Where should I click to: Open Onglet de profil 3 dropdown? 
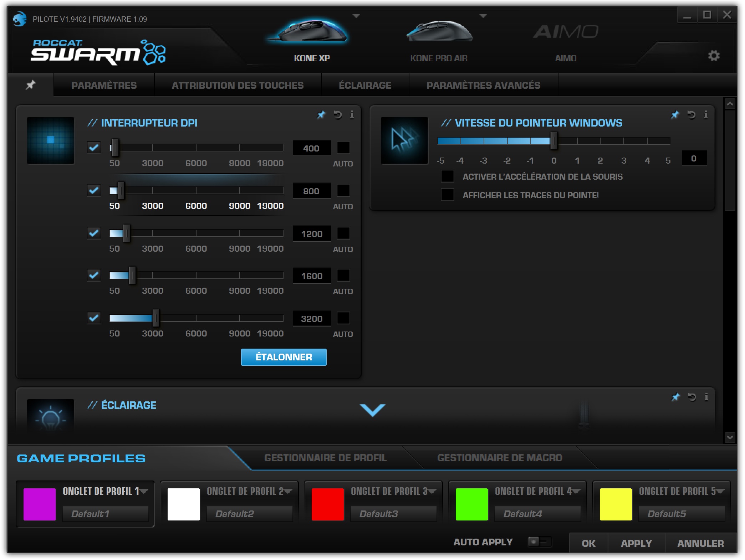432,491
